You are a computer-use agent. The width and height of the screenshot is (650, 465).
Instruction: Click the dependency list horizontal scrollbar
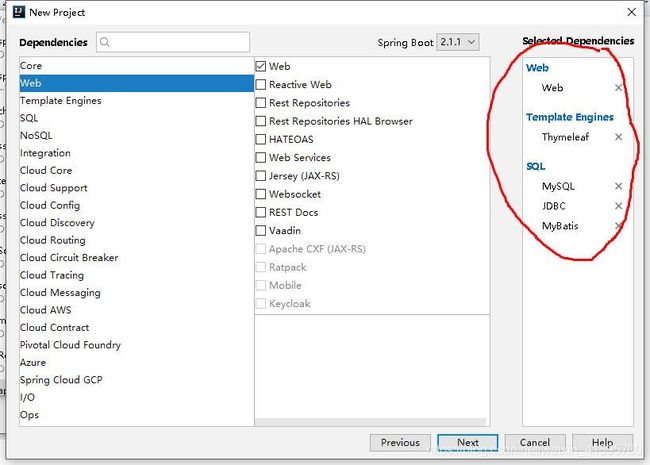370,422
